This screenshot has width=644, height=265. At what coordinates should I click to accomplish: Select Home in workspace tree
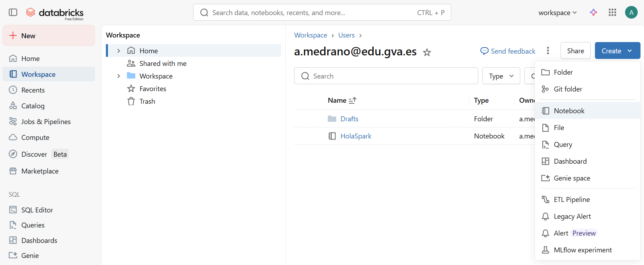(194, 51)
